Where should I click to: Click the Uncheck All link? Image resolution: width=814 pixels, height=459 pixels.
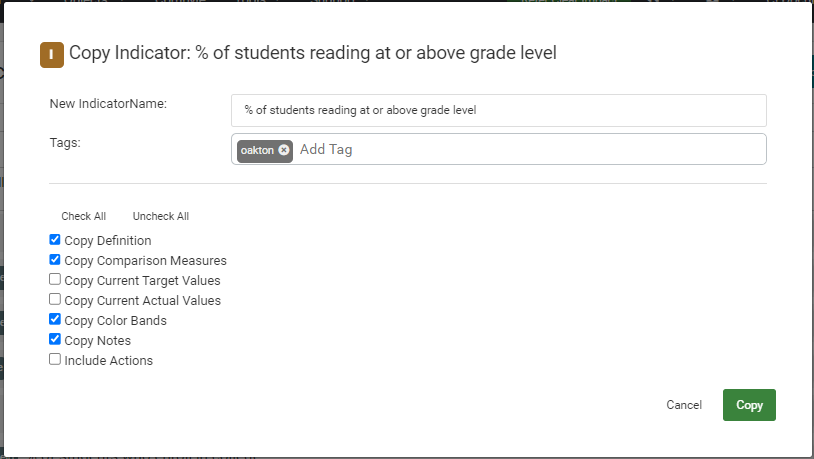[161, 216]
